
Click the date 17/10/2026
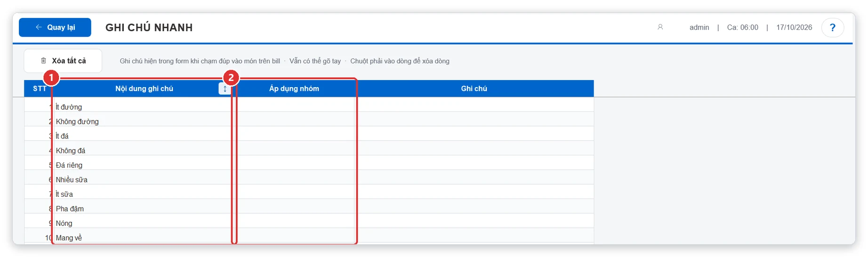tap(794, 27)
